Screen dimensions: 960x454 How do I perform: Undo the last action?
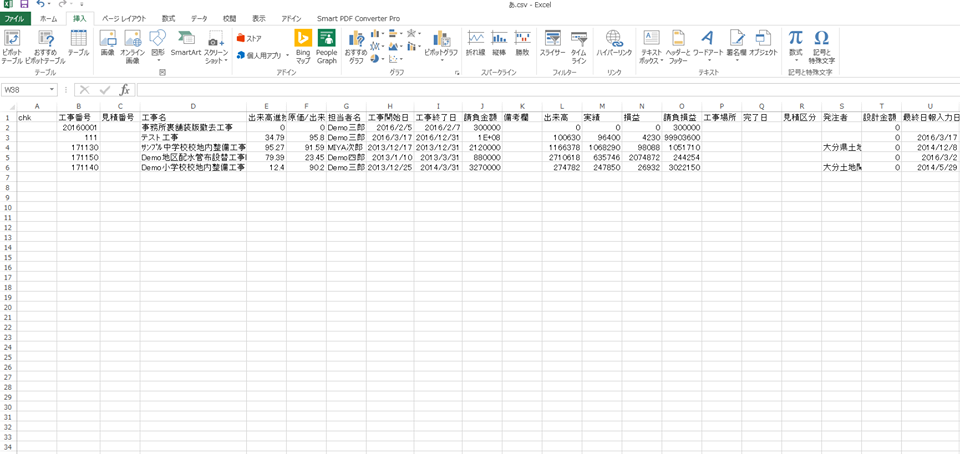click(40, 4)
